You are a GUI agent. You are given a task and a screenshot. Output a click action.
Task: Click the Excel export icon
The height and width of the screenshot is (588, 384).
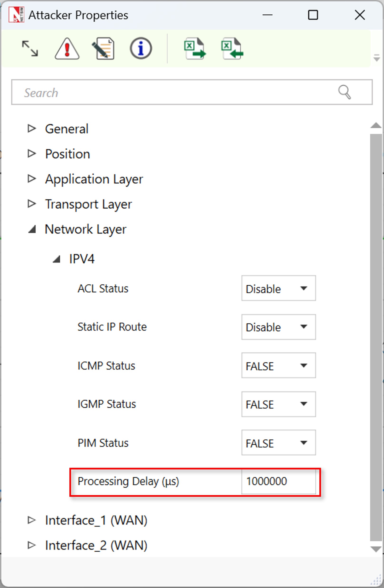point(195,48)
